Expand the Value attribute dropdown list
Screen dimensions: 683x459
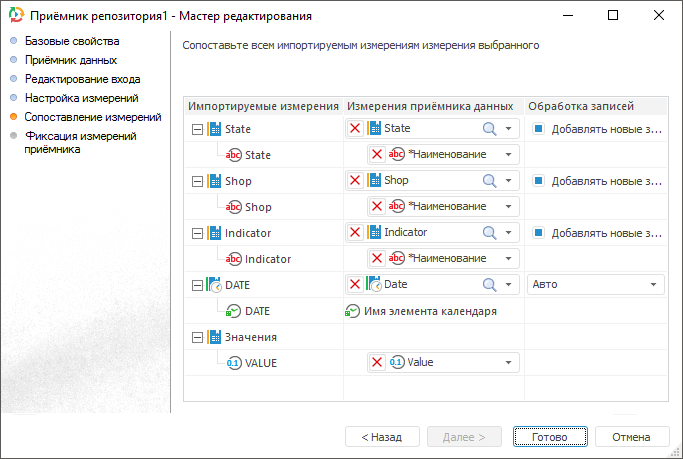coord(508,362)
